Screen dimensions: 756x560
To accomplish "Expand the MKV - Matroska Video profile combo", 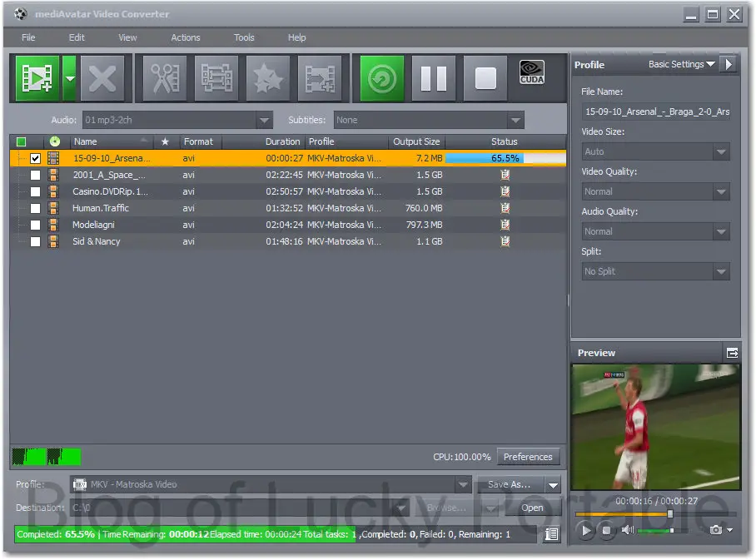I will [x=463, y=484].
